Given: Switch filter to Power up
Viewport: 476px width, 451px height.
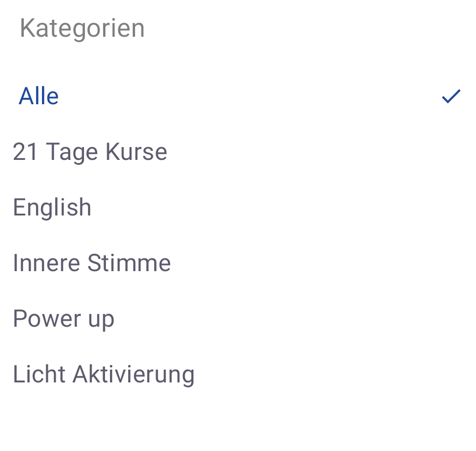Looking at the screenshot, I should tap(64, 319).
